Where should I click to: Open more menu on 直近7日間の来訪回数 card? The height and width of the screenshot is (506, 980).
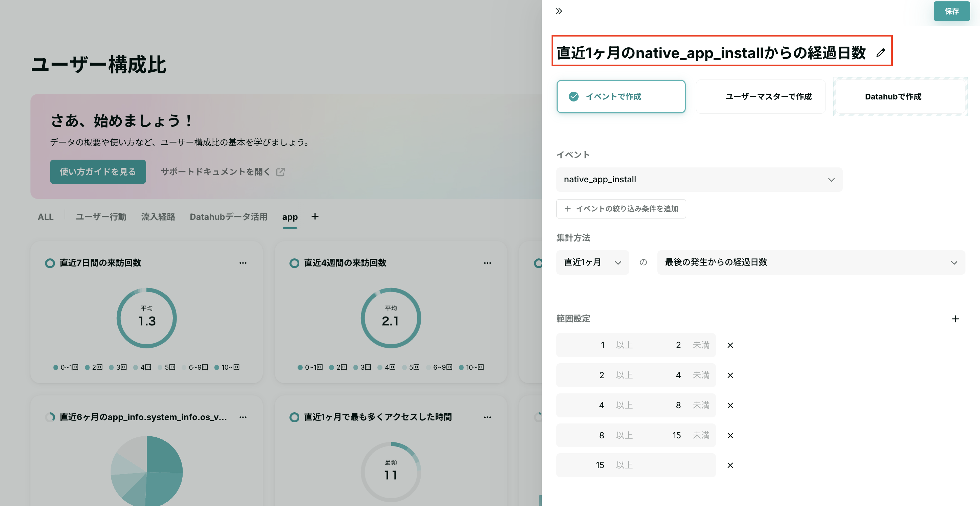[x=243, y=263]
